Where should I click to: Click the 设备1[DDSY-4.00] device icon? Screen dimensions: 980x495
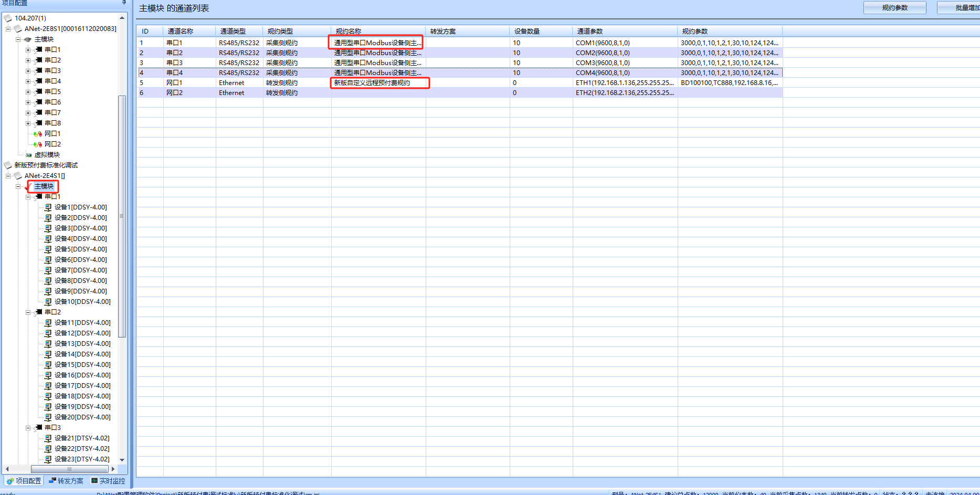pyautogui.click(x=48, y=207)
